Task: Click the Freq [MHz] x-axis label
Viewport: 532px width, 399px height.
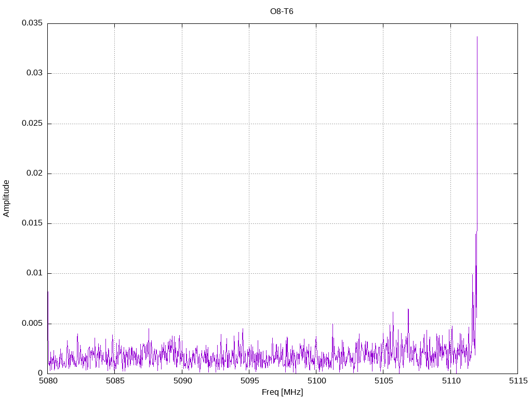Action: point(282,392)
